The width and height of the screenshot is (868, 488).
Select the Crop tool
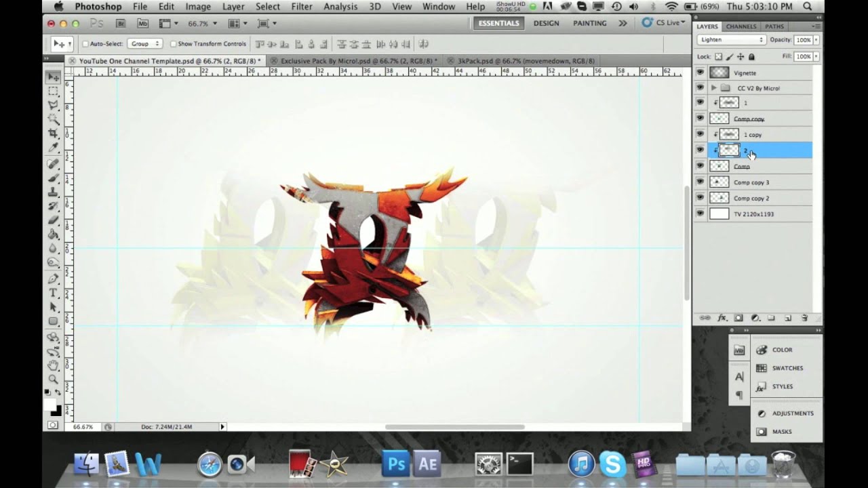(x=54, y=133)
